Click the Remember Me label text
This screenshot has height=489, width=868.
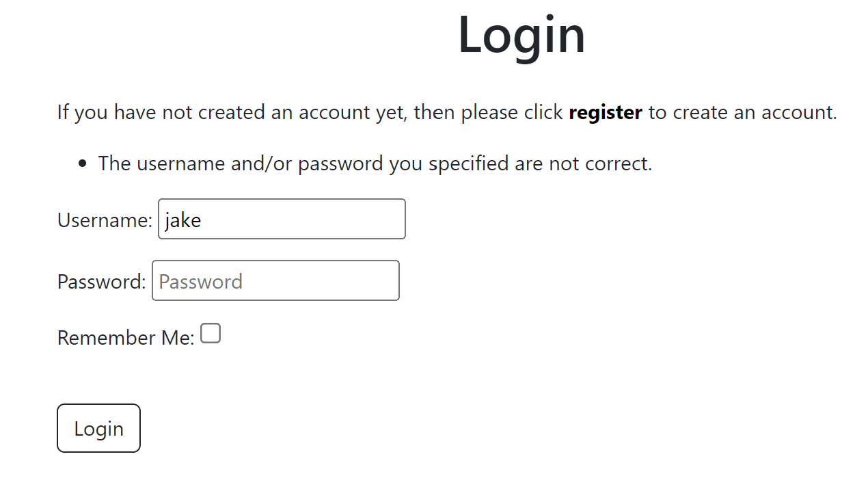pyautogui.click(x=125, y=337)
